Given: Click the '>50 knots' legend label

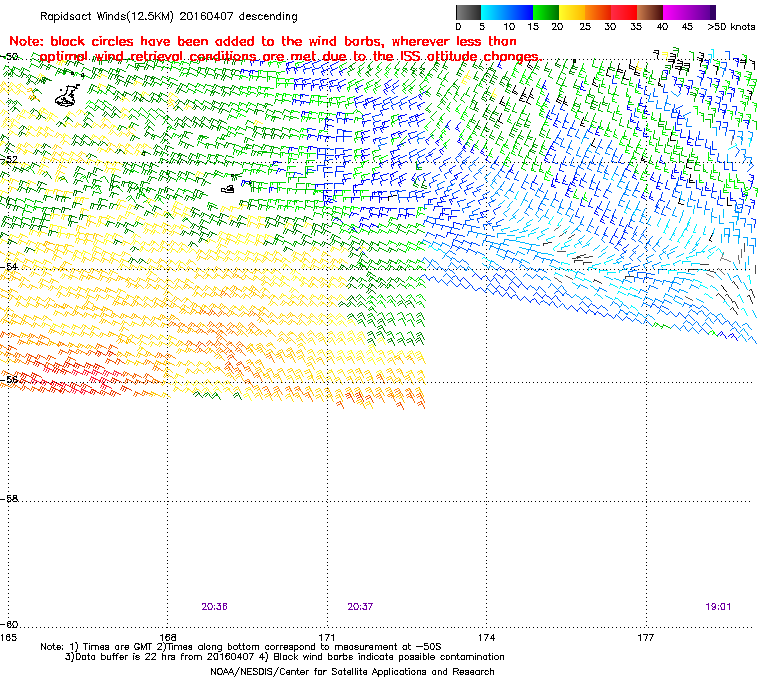Looking at the screenshot, I should 731,27.
